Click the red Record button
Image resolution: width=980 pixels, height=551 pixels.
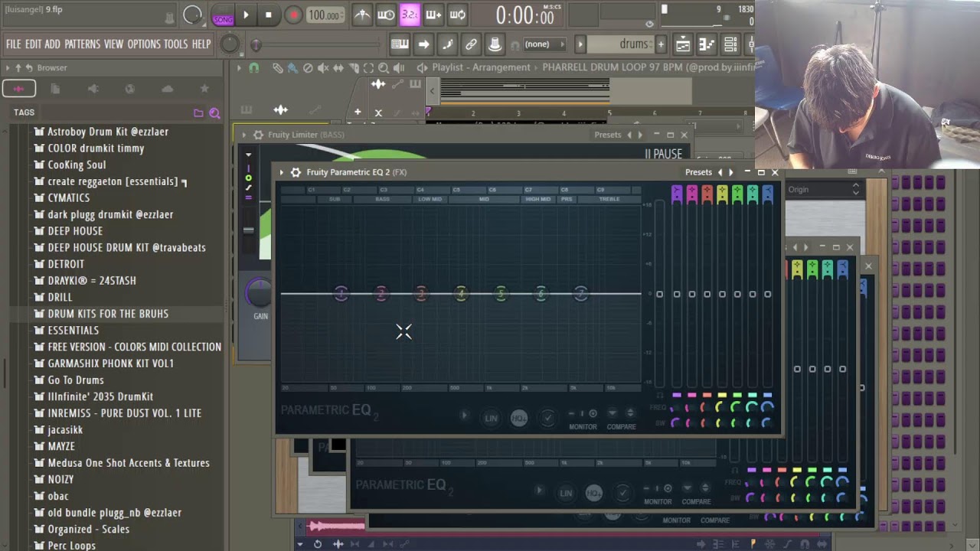(x=293, y=15)
